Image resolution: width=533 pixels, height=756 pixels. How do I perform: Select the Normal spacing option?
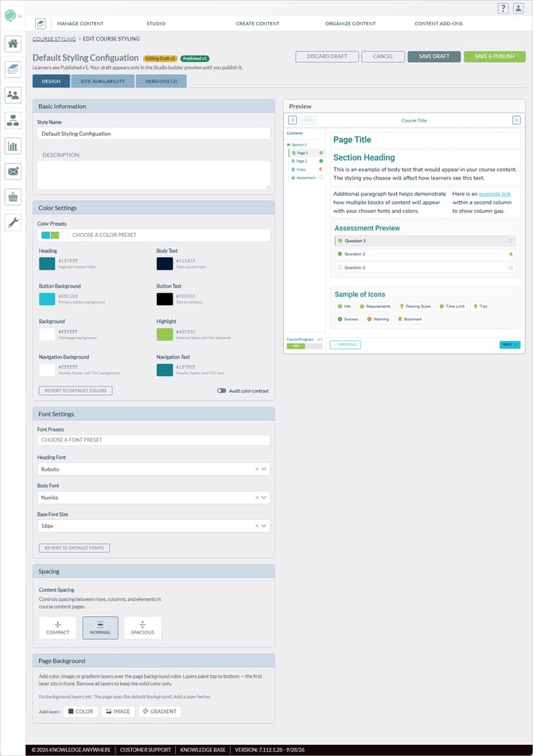[x=100, y=628]
